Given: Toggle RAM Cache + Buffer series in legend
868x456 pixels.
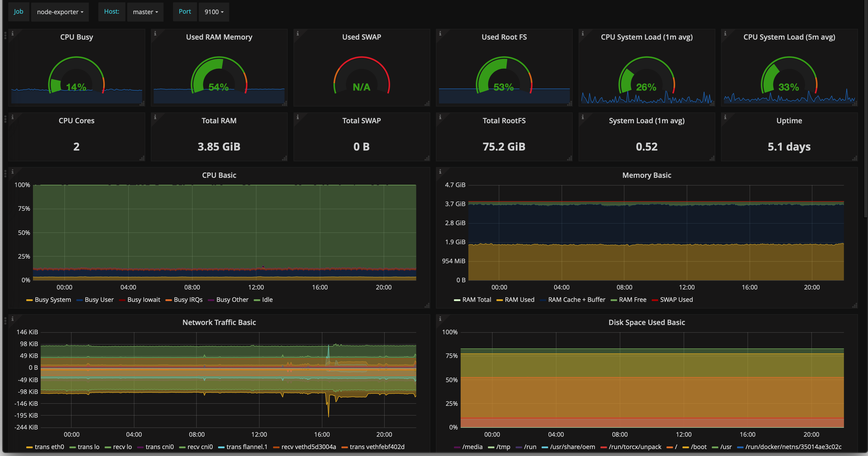Looking at the screenshot, I should [576, 300].
